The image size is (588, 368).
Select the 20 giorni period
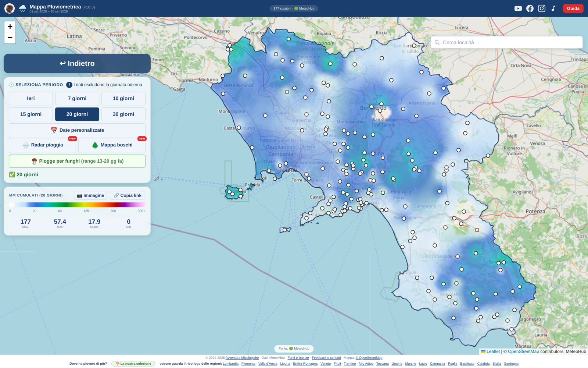[77, 114]
